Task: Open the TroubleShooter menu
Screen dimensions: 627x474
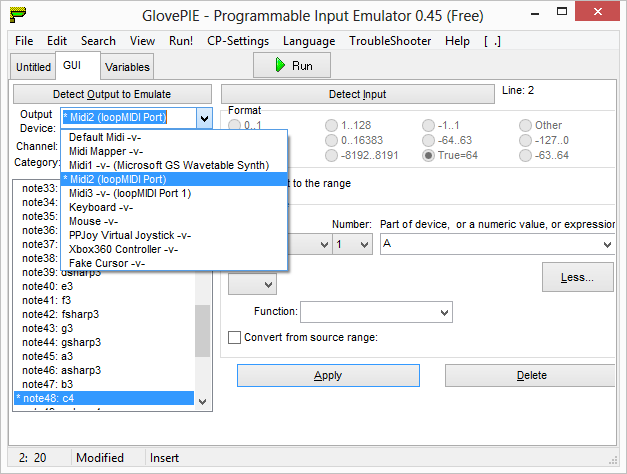Action: pyautogui.click(x=390, y=41)
